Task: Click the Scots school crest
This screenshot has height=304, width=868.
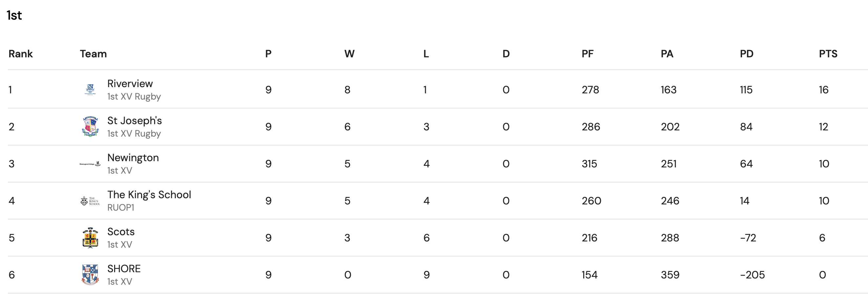Action: coord(90,238)
